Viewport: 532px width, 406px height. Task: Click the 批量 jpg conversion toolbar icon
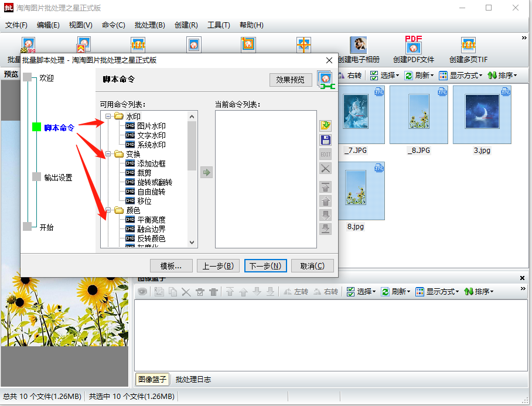point(29,45)
